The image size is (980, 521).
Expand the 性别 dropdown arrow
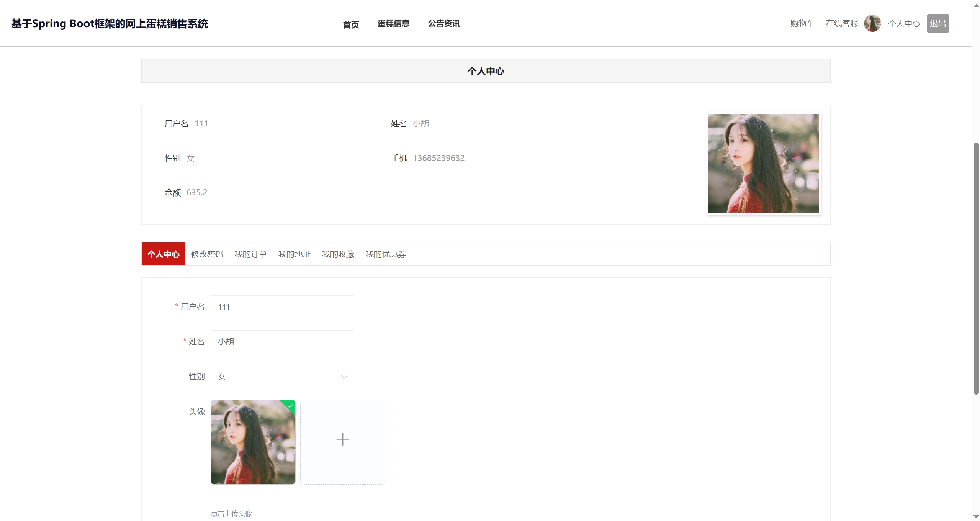click(344, 377)
